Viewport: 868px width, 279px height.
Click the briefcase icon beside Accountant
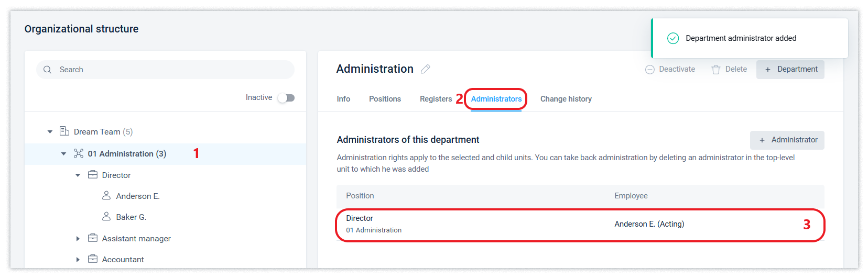[93, 259]
